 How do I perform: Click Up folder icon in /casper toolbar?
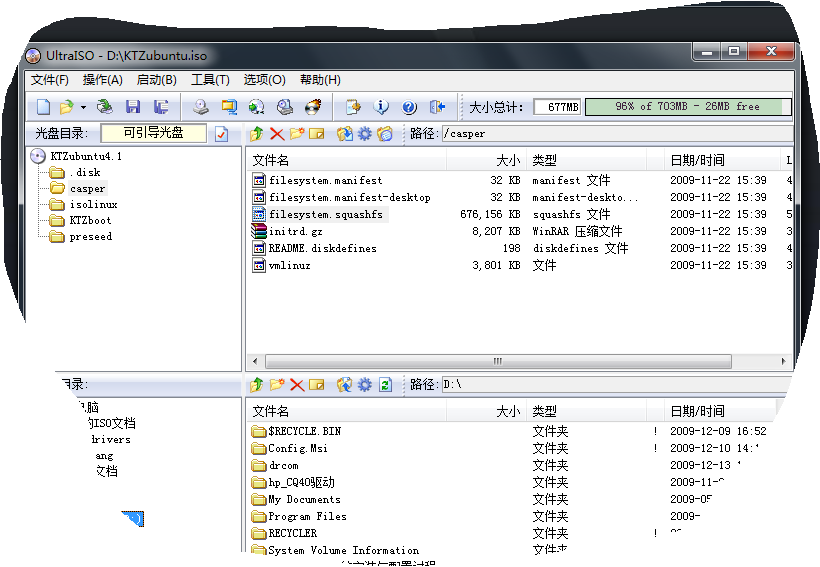256,134
